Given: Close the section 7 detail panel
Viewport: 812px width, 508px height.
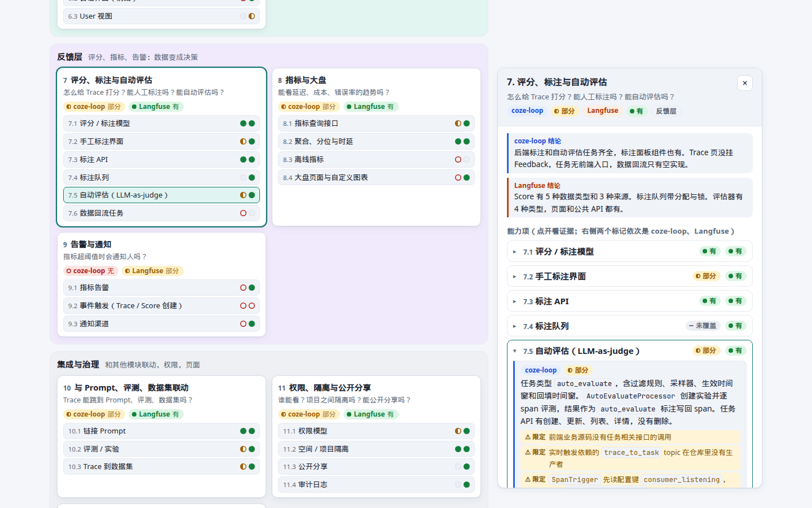Looking at the screenshot, I should (744, 83).
